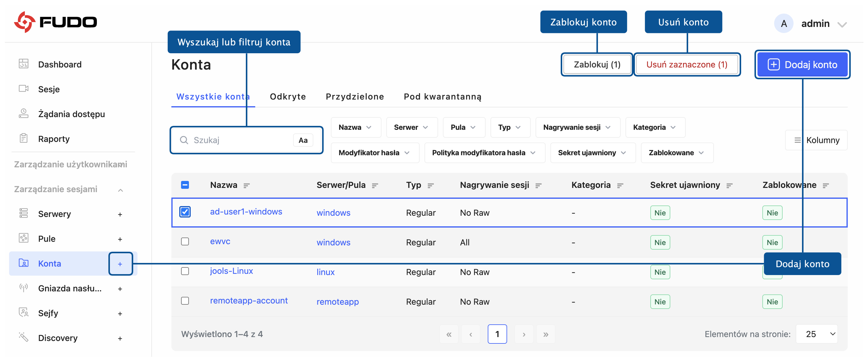868x364 pixels.
Task: Check the remoteapp-account row checkbox
Action: pyautogui.click(x=185, y=301)
